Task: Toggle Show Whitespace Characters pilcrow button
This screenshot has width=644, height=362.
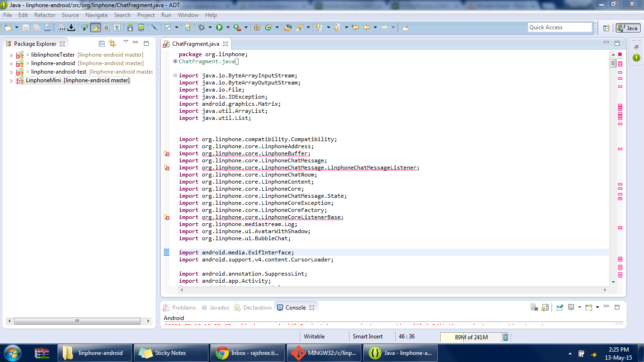Action: click(117, 27)
